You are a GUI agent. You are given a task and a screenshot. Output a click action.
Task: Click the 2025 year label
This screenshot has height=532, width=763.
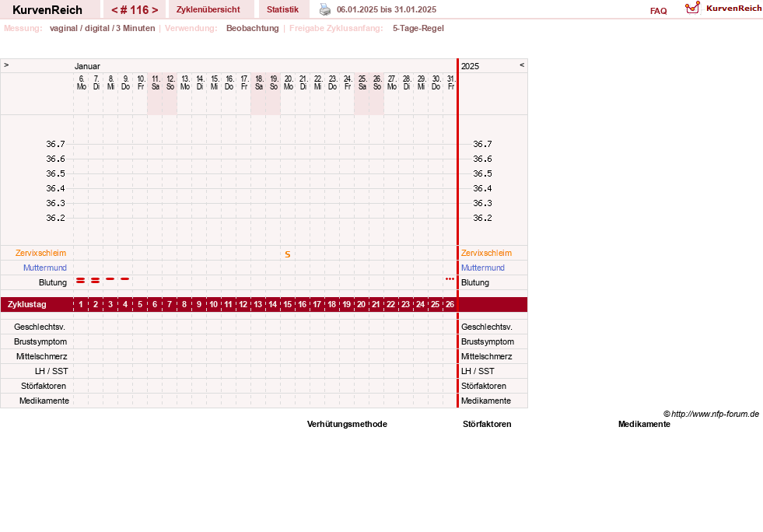point(470,66)
